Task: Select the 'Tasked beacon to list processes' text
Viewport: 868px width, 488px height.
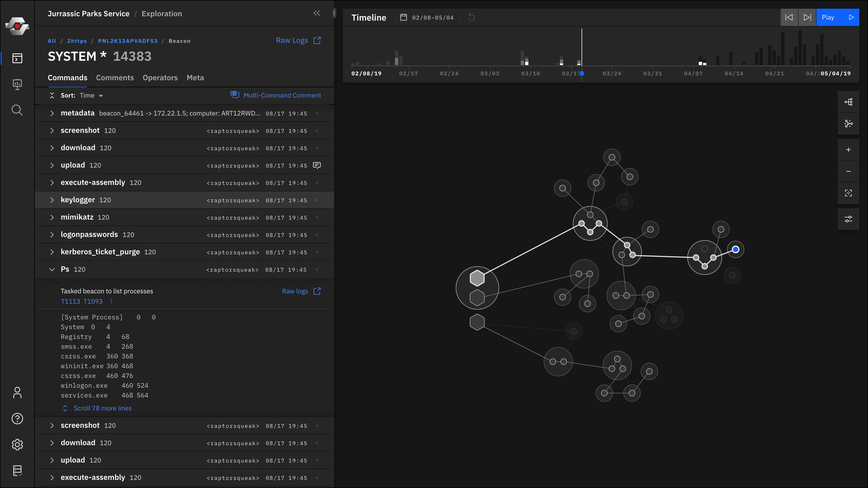Action: click(x=107, y=291)
